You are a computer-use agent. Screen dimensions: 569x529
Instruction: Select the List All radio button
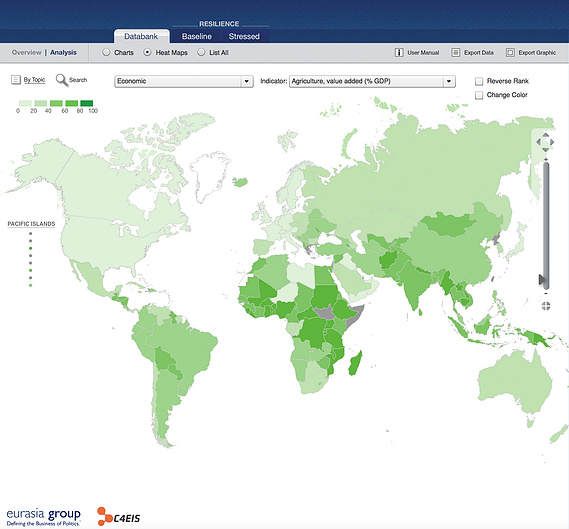click(x=201, y=52)
